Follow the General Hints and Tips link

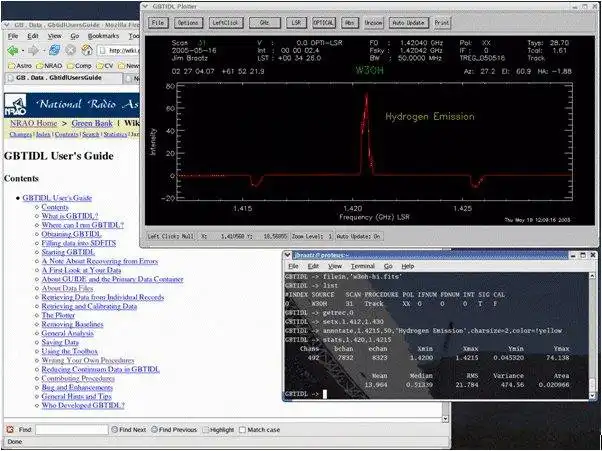pyautogui.click(x=76, y=396)
